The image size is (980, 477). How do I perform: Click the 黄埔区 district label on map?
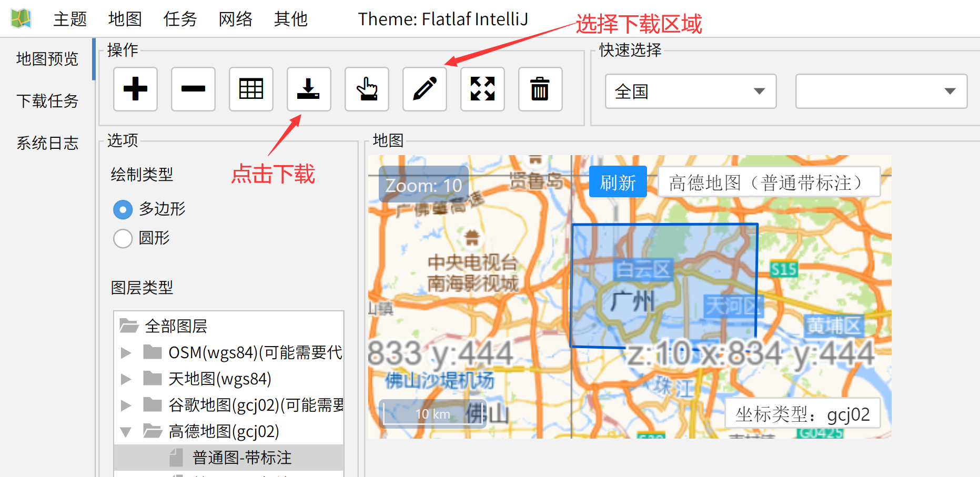[834, 326]
